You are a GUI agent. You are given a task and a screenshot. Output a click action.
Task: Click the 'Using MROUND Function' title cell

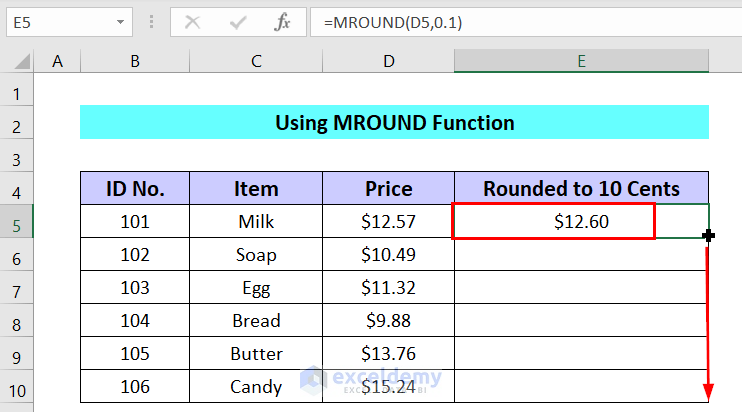pyautogui.click(x=394, y=123)
